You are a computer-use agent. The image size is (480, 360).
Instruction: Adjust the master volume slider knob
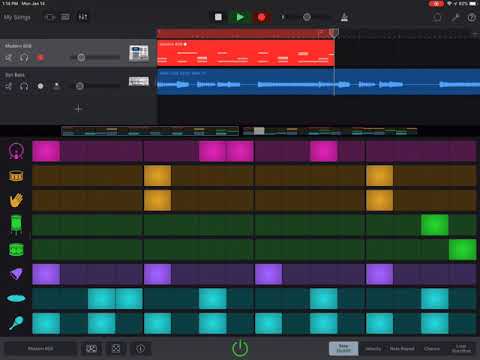click(x=307, y=17)
